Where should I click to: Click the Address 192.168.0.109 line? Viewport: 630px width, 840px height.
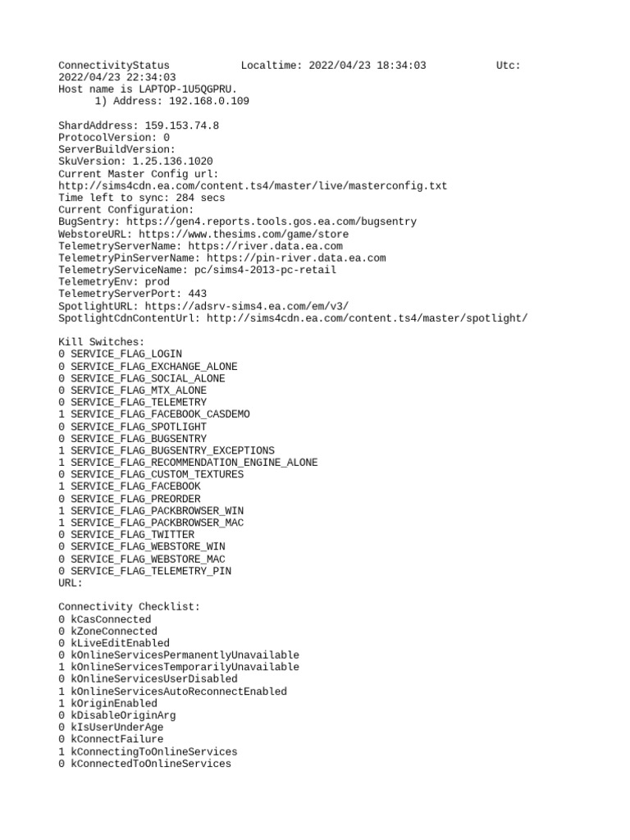click(x=172, y=101)
